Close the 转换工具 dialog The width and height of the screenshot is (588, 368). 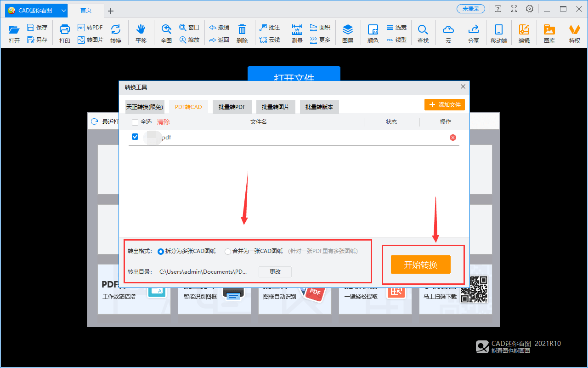pyautogui.click(x=463, y=86)
